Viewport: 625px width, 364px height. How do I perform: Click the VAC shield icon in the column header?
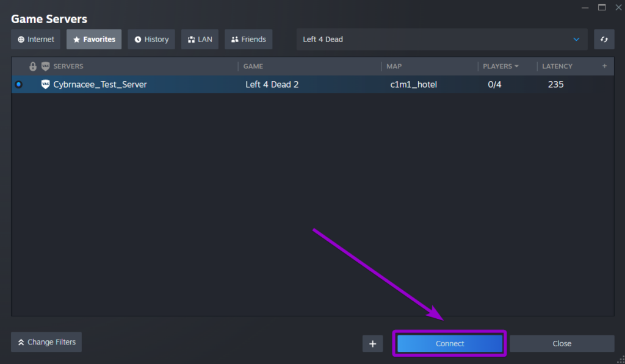[x=45, y=66]
